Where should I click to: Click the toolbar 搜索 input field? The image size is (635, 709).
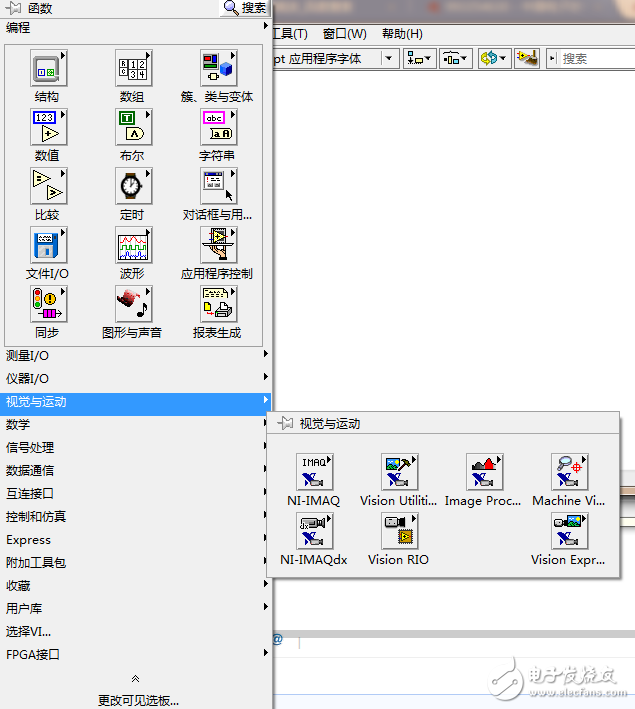(x=597, y=59)
